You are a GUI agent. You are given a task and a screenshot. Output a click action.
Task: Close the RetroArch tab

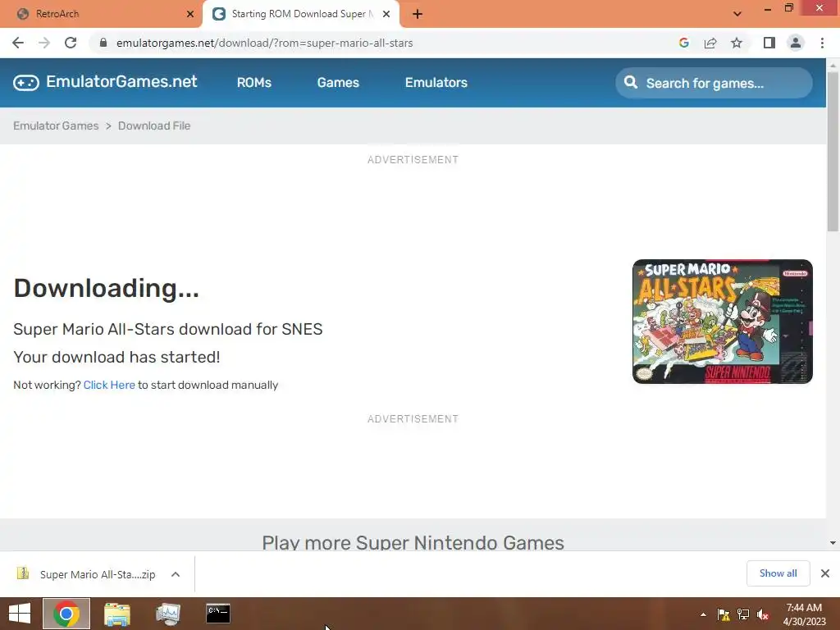tap(190, 14)
